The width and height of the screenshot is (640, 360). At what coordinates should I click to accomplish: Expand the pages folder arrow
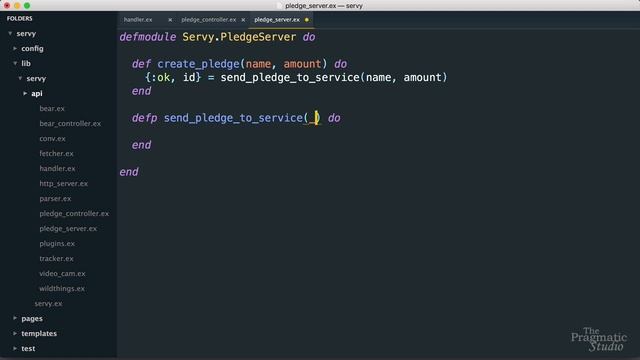pyautogui.click(x=15, y=318)
